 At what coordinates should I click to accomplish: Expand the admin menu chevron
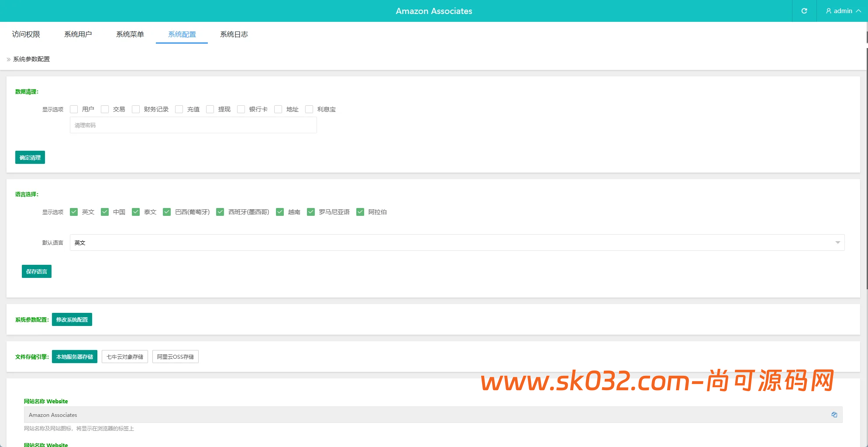point(858,11)
